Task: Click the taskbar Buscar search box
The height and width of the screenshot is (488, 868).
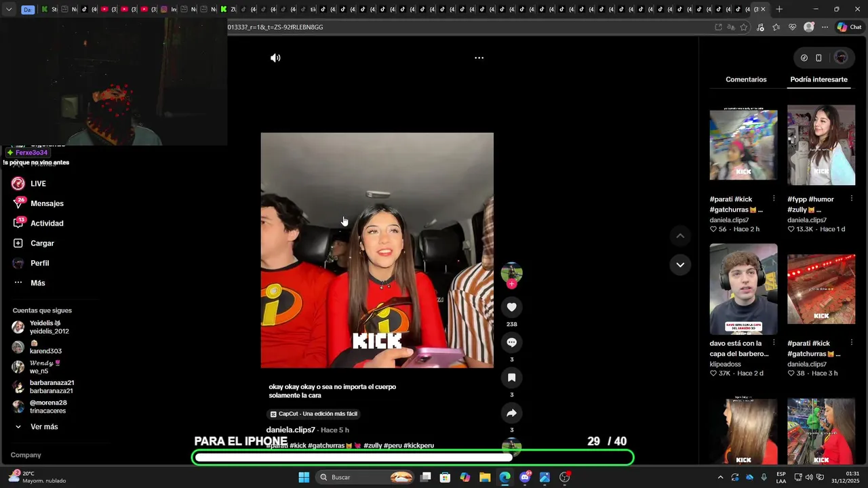Action: click(x=365, y=477)
